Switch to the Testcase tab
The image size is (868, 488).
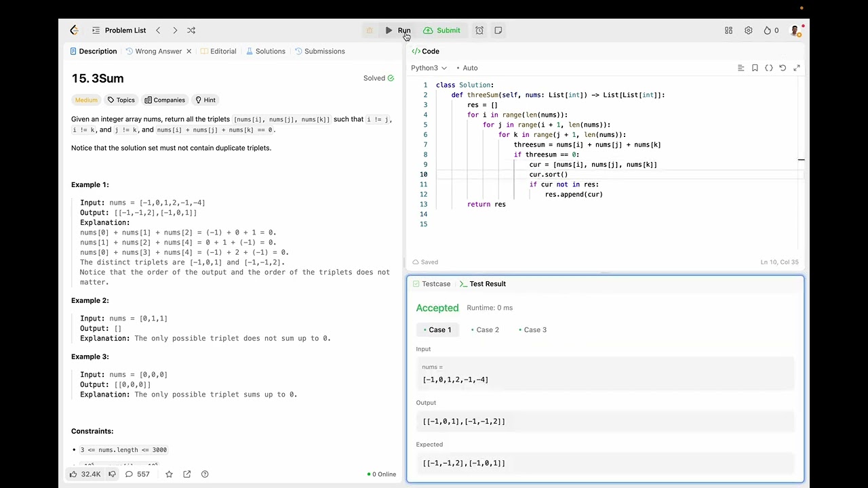[x=431, y=284]
